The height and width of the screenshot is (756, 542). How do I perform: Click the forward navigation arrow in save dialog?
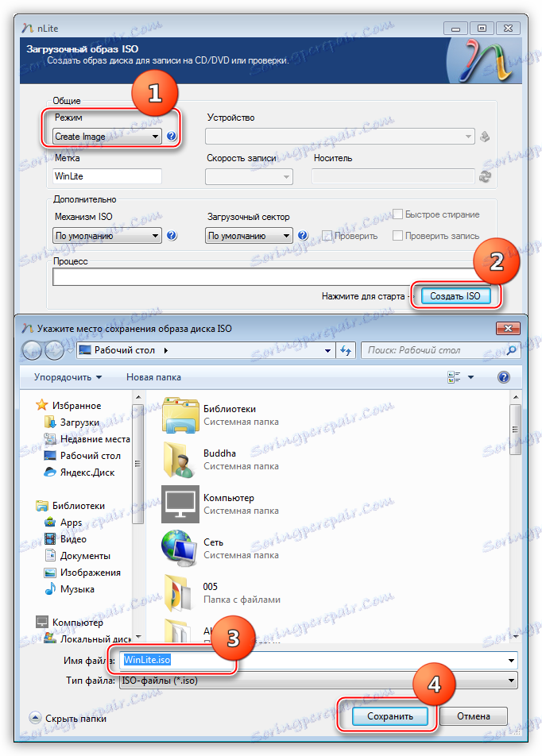(x=54, y=350)
